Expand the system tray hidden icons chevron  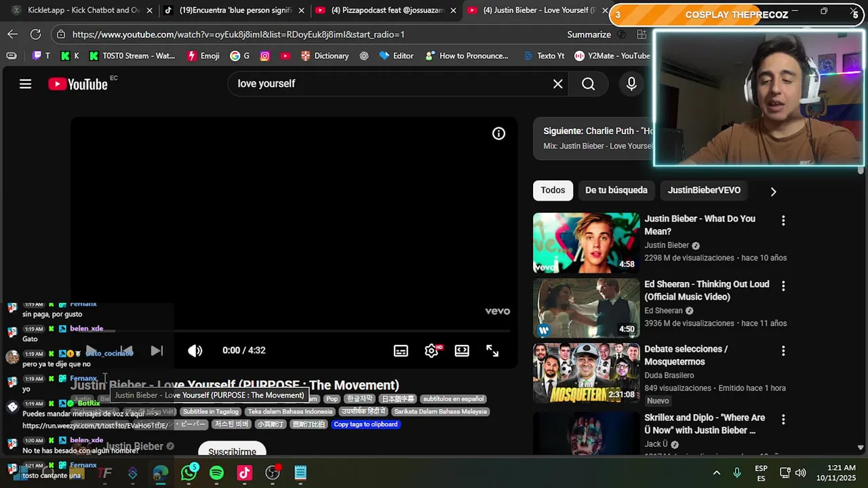(716, 472)
